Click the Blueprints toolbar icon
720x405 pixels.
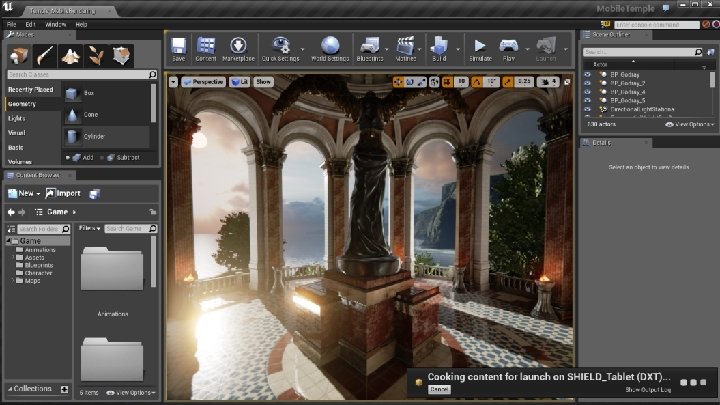370,49
